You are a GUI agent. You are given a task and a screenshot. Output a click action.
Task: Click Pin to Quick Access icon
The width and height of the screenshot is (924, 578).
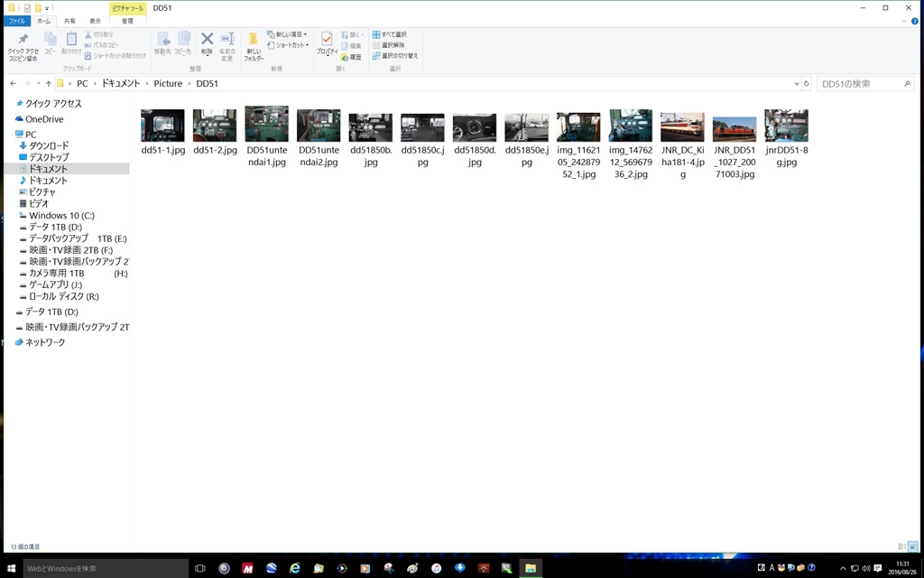point(23,45)
